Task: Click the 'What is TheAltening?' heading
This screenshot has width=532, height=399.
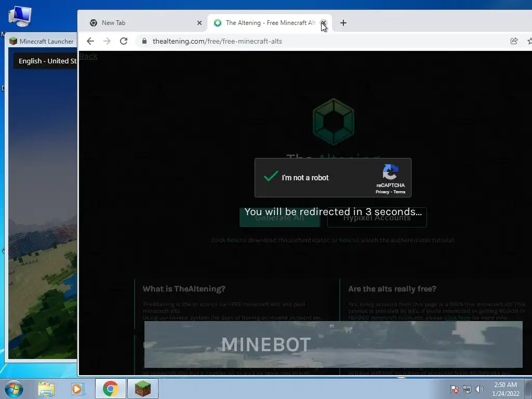Action: coord(184,289)
